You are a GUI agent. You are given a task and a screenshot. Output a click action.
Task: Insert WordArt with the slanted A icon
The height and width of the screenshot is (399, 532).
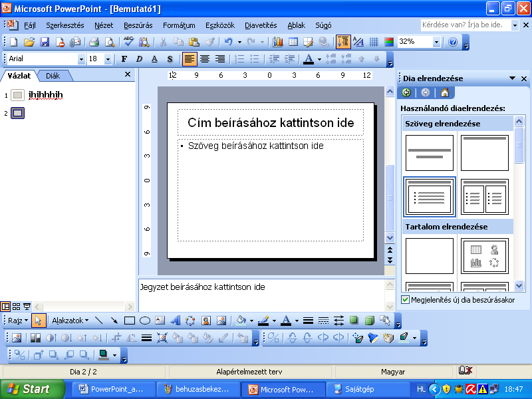(x=176, y=321)
